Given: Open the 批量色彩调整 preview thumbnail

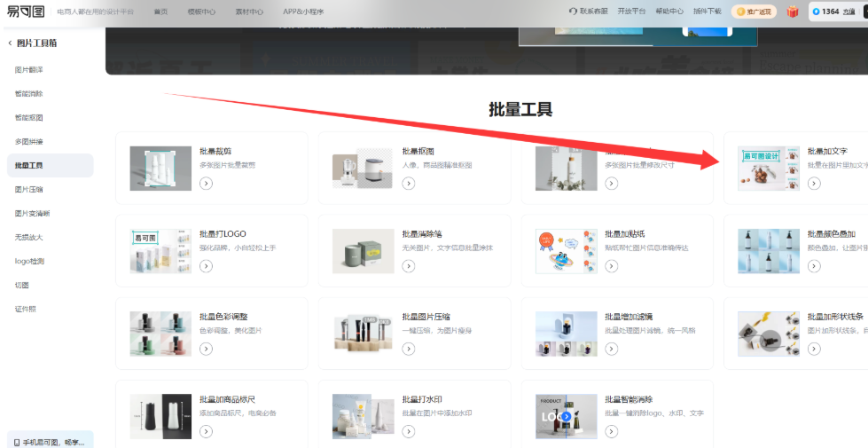Looking at the screenshot, I should coord(160,334).
